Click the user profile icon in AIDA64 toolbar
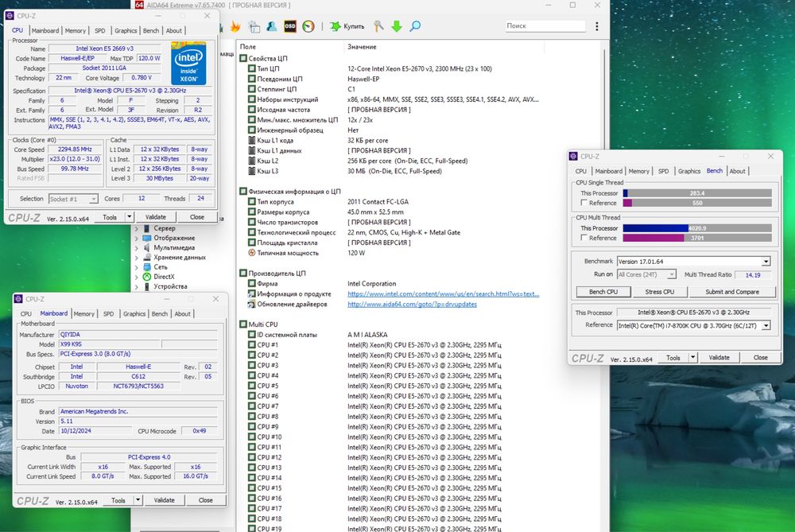 pyautogui.click(x=272, y=26)
